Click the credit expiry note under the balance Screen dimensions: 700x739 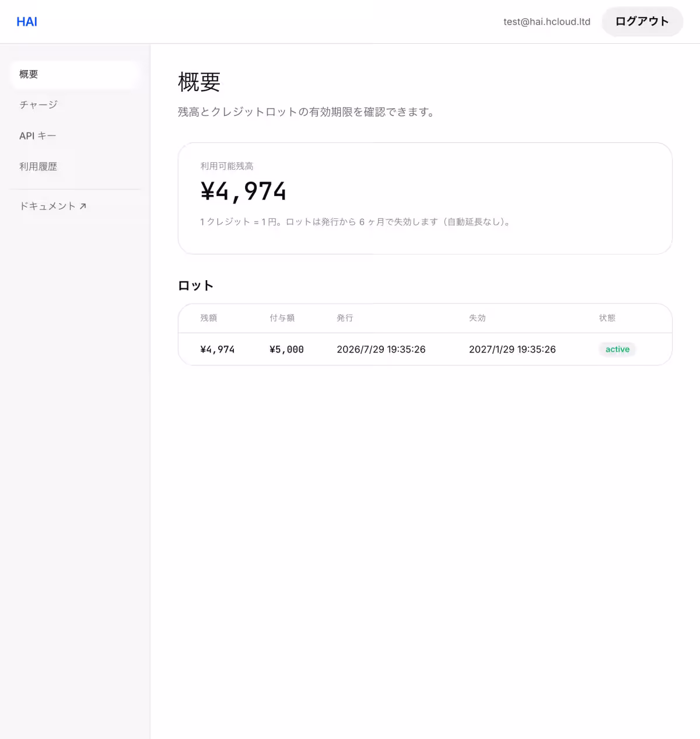click(x=355, y=222)
